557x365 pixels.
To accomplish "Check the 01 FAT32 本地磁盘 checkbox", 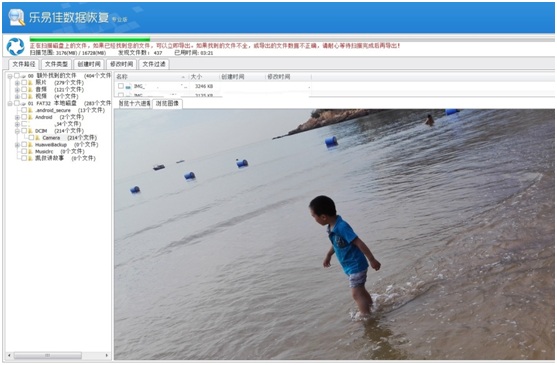I will pos(17,103).
